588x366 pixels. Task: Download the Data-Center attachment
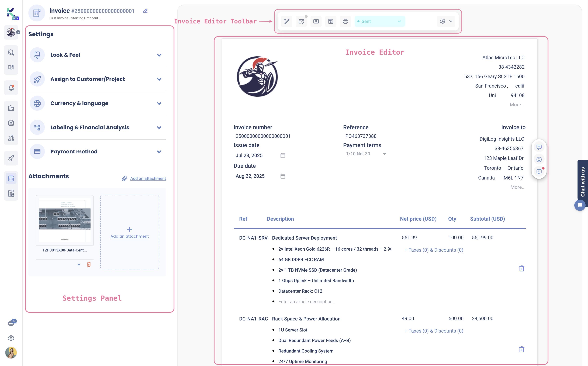(79, 264)
